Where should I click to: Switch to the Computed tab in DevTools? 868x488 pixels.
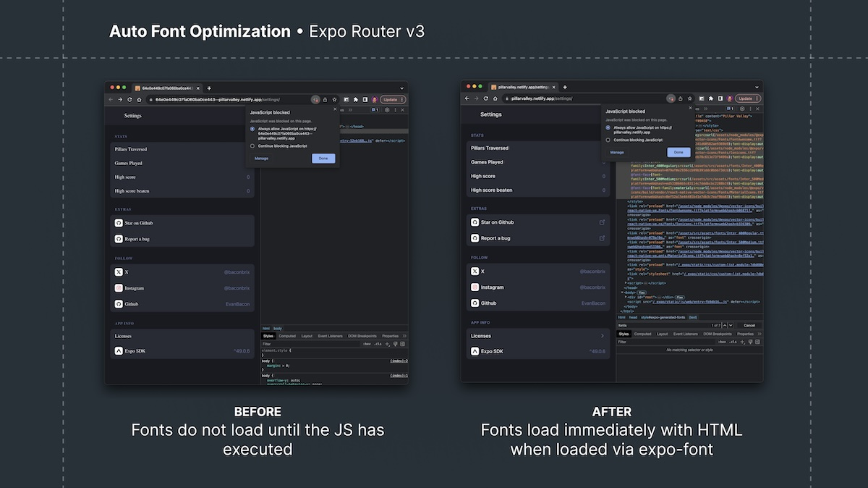[x=287, y=336]
